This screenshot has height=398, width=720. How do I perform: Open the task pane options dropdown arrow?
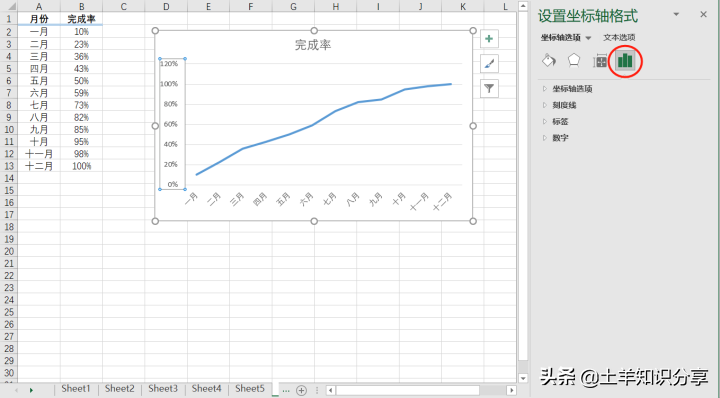[x=676, y=15]
